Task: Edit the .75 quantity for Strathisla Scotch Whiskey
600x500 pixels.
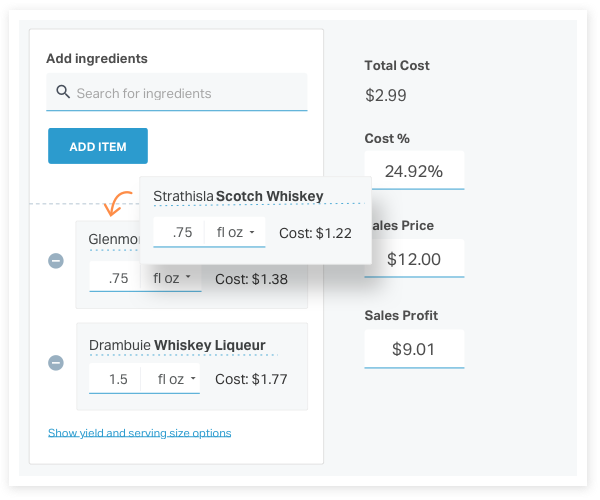Action: (x=179, y=232)
